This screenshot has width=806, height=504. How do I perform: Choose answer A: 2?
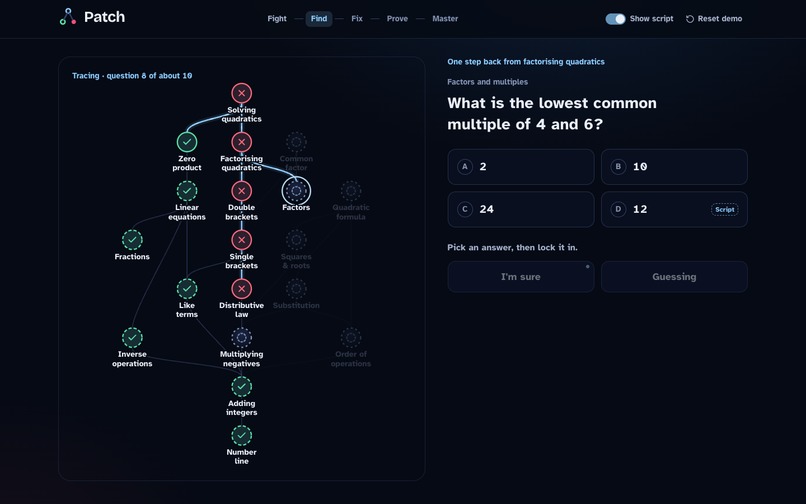click(521, 167)
